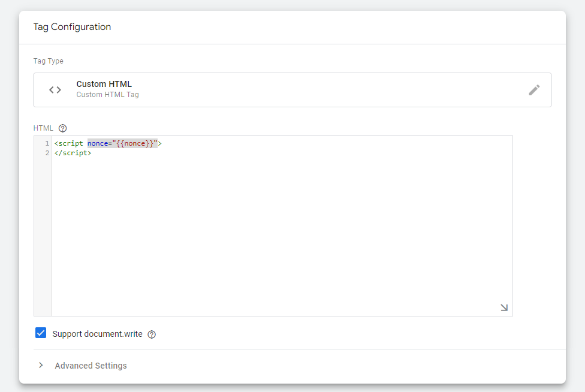Expand Advanced Settings chevron

(x=41, y=366)
